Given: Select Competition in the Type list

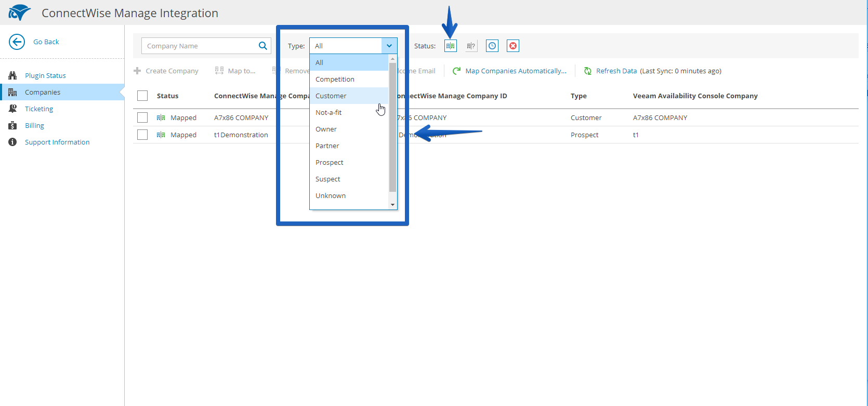Looking at the screenshot, I should pos(349,79).
